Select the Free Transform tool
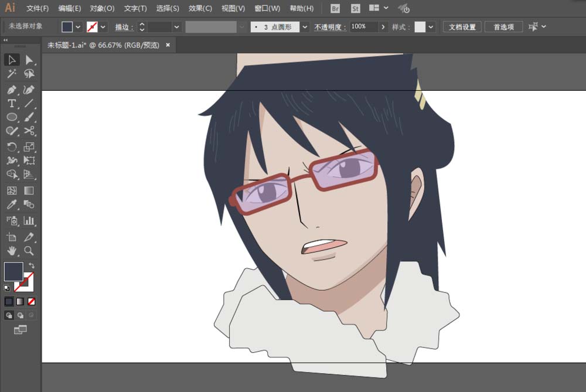586x392 pixels. click(29, 161)
